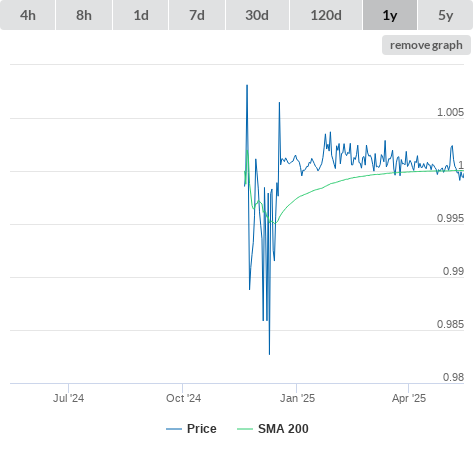Select the active 1y tab
The image size is (474, 455).
pos(390,15)
